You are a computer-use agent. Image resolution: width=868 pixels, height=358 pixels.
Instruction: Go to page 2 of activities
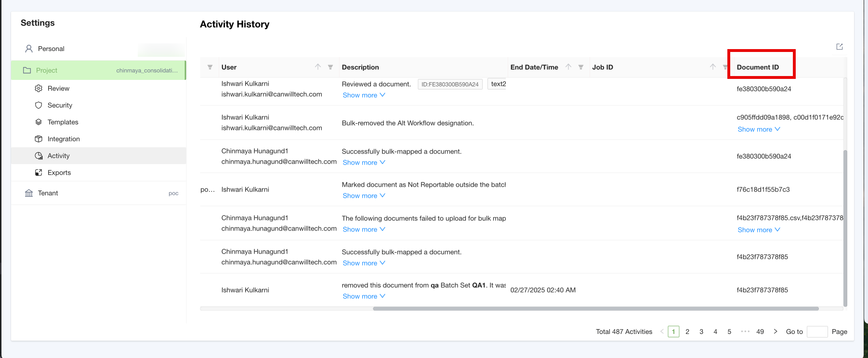click(x=687, y=332)
